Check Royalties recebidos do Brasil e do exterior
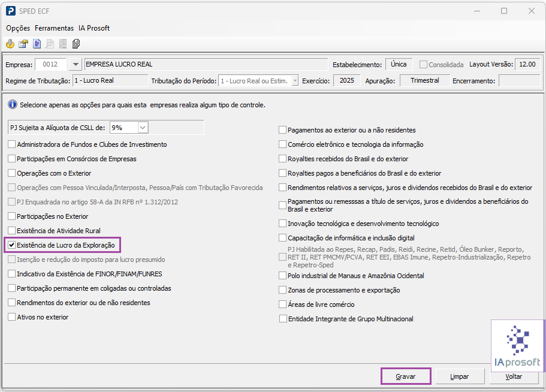The width and height of the screenshot is (546, 392). coord(282,159)
